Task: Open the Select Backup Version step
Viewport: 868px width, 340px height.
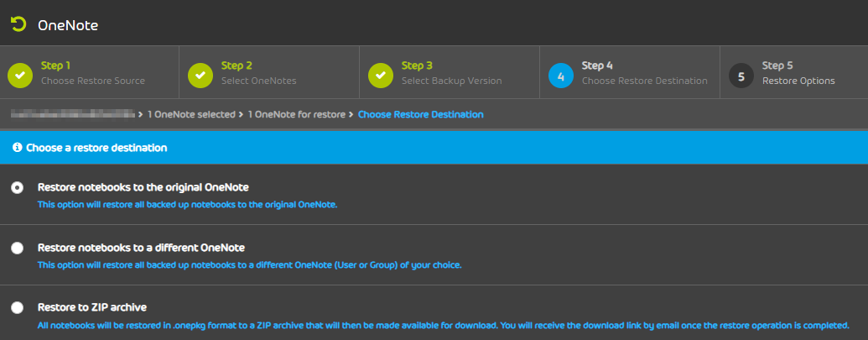Action: [451, 81]
